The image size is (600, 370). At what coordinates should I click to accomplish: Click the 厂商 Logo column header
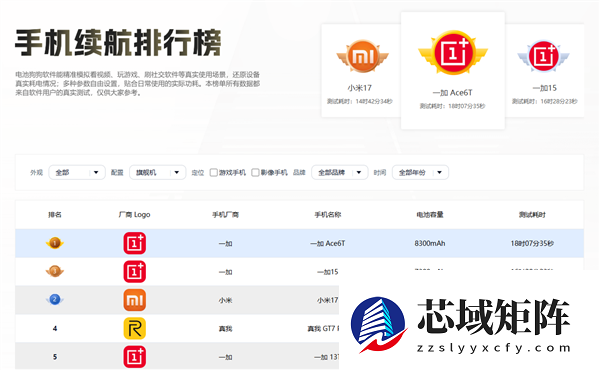[135, 215]
